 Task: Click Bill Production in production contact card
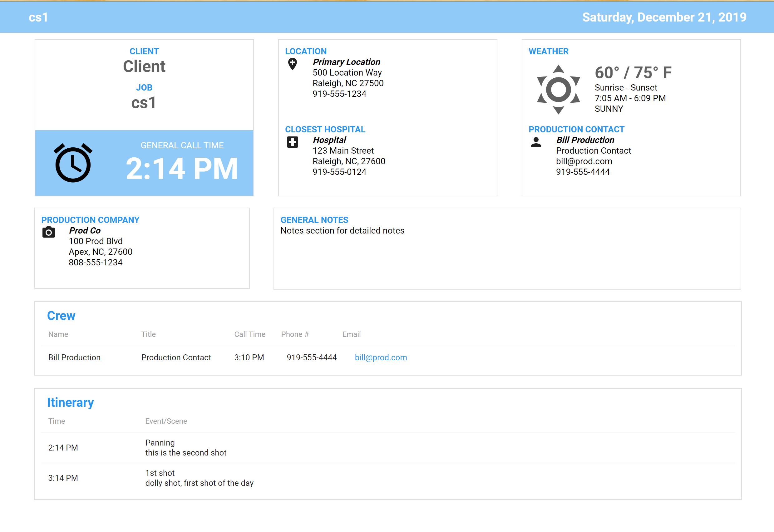(x=585, y=140)
